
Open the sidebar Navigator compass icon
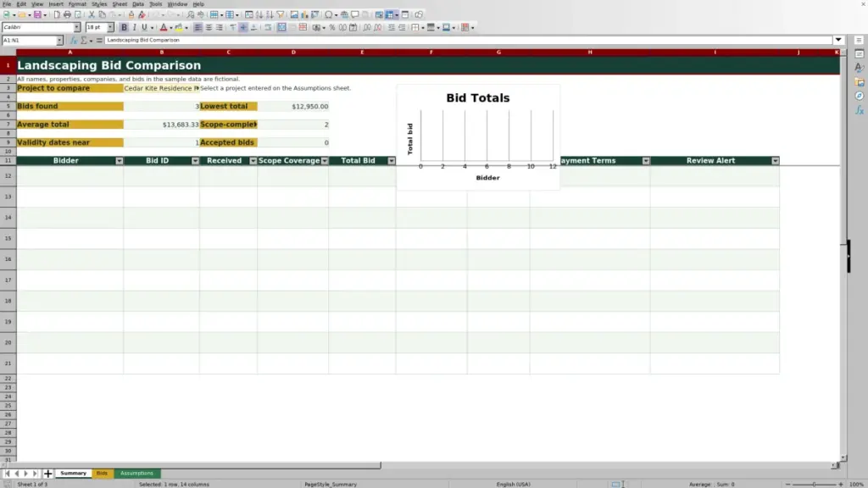click(x=860, y=96)
